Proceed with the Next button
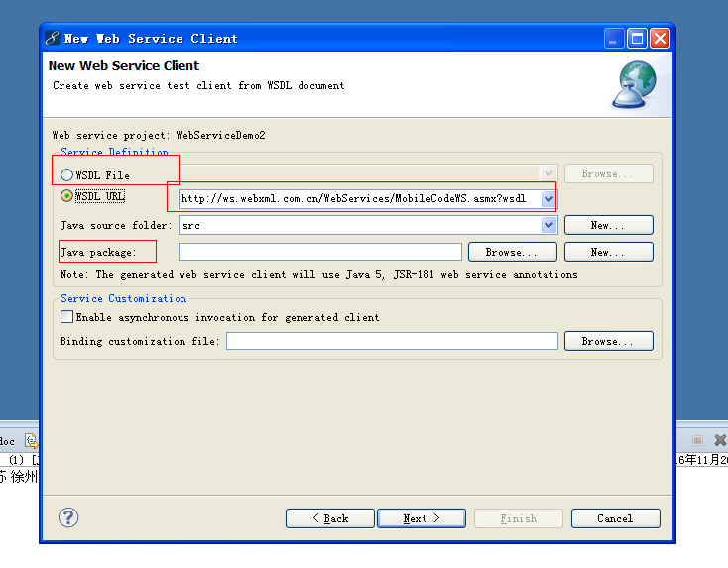Viewport: 728px width, 568px height. click(x=422, y=518)
